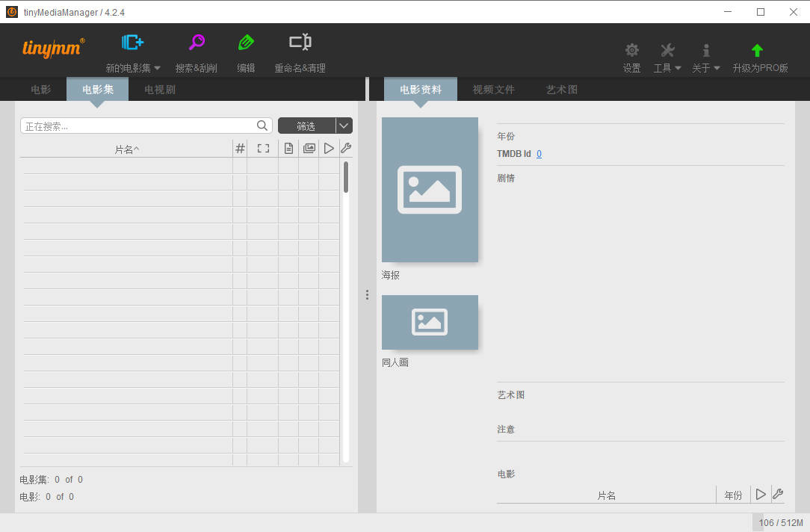The image size is (810, 532).
Task: Click the 电影: 0 of 0 status text
Action: pos(46,497)
